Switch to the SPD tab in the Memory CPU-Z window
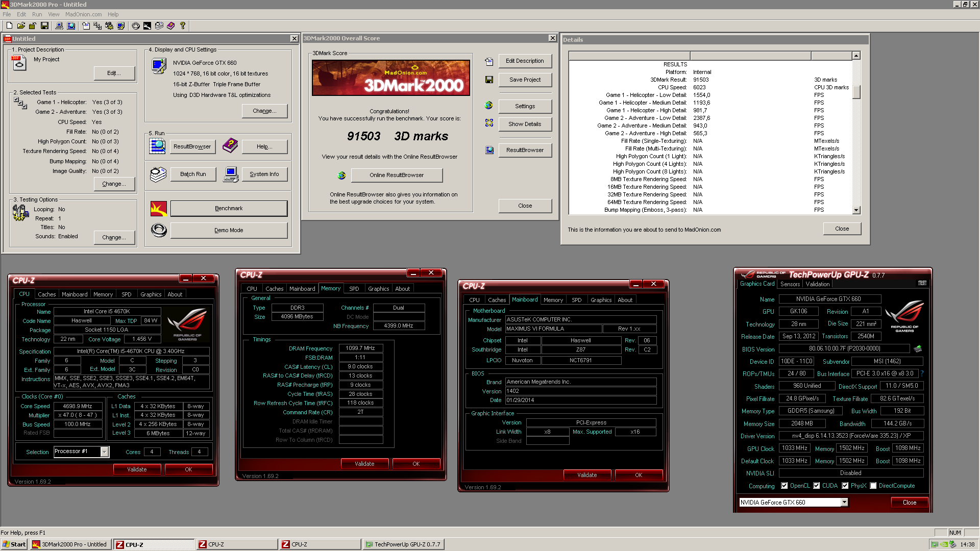980x551 pixels. coord(354,289)
